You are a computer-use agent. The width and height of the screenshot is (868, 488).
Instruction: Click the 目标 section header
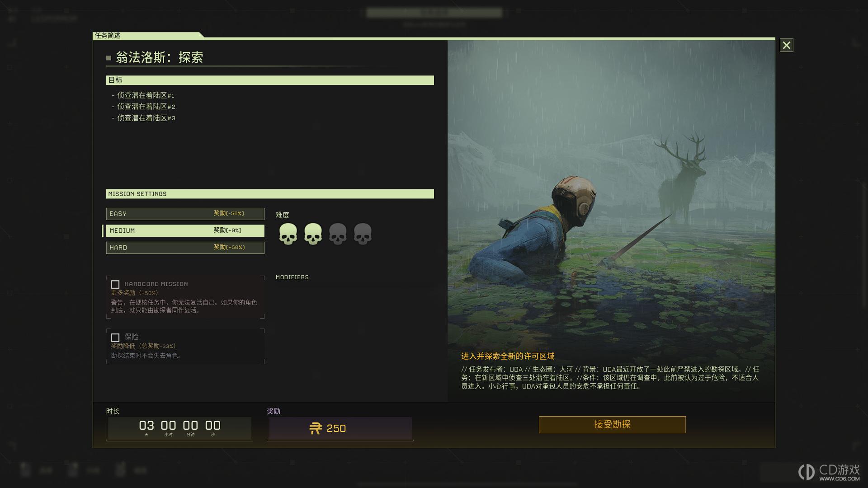[x=270, y=80]
